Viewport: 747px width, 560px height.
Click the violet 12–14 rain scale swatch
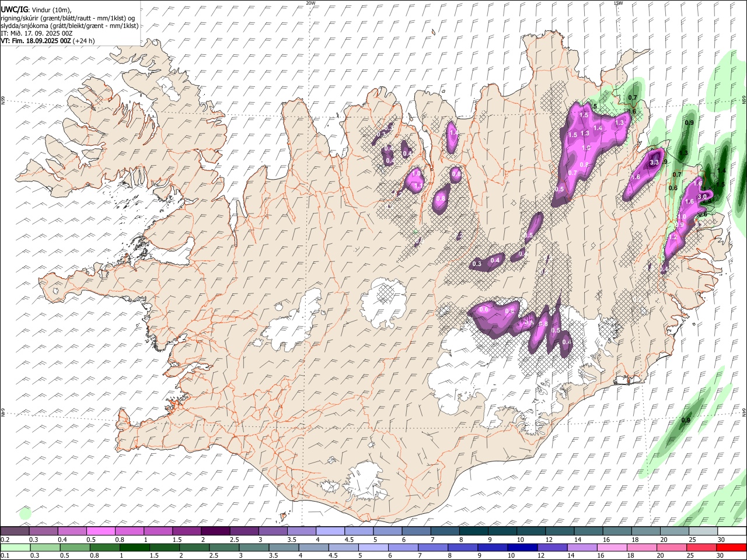pos(552,548)
